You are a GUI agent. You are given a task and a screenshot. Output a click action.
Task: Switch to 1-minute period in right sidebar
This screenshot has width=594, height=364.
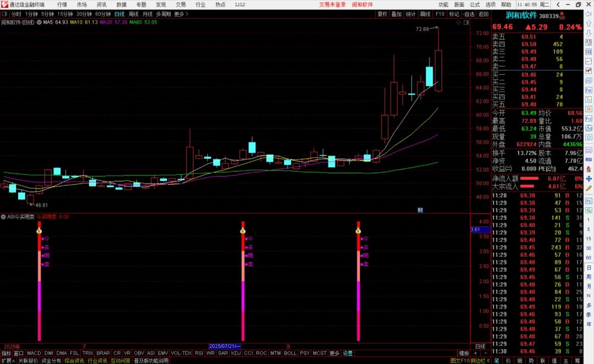588,220
